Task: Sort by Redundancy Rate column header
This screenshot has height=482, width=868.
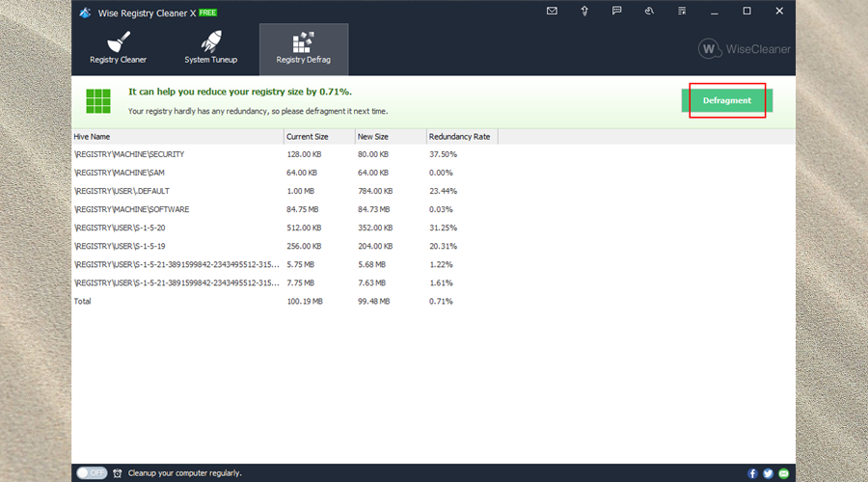Action: (x=462, y=137)
